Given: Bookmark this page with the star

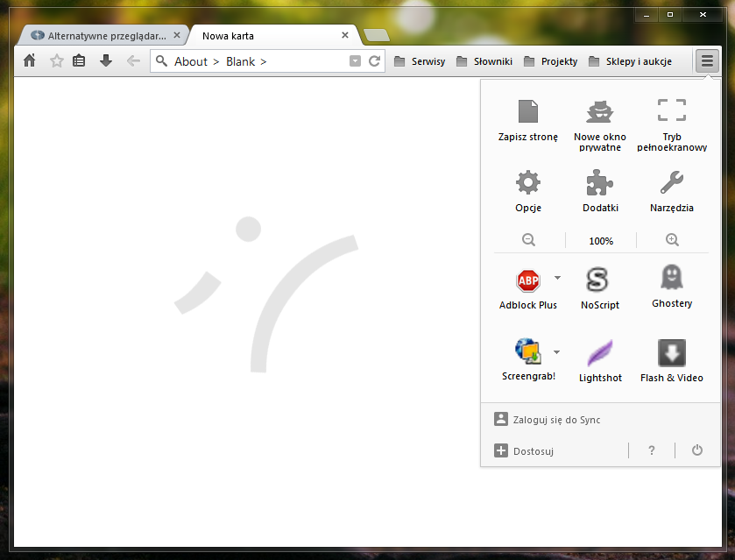Looking at the screenshot, I should 57,61.
